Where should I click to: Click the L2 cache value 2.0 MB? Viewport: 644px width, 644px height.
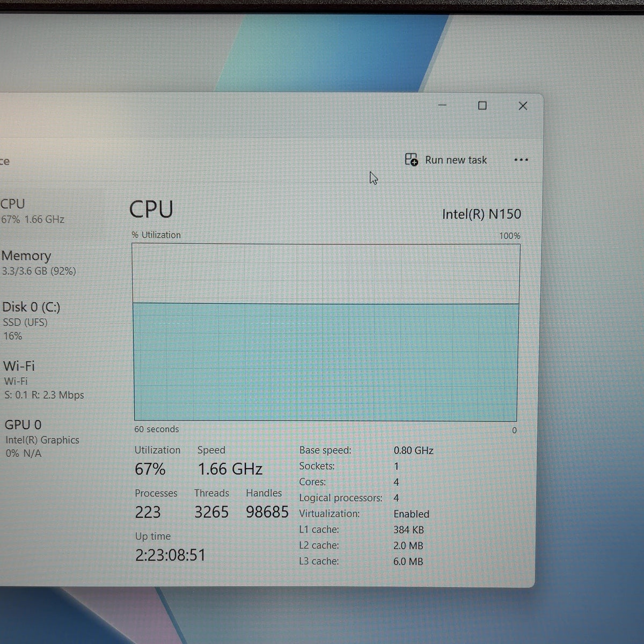click(408, 546)
